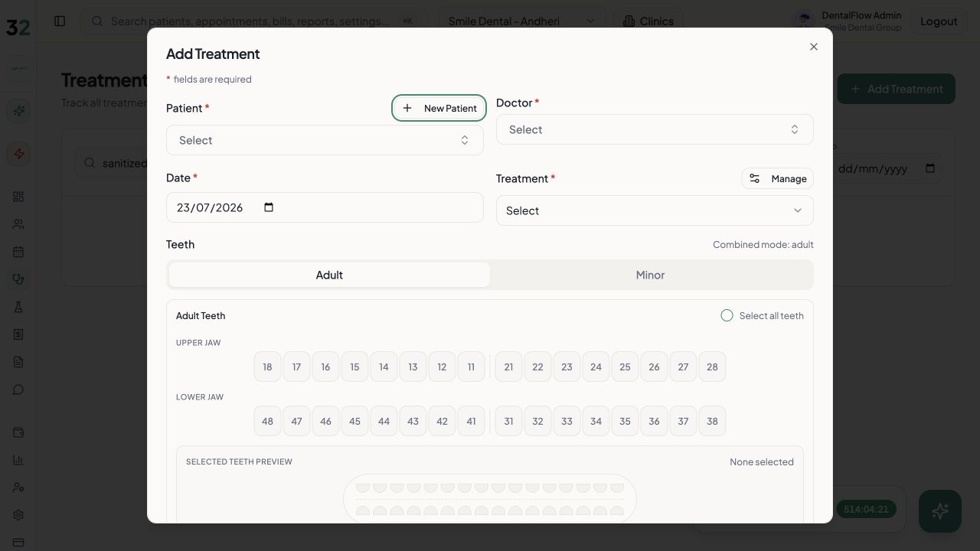The image size is (980, 551).
Task: Close the Add Treatment dialog
Action: coord(814,47)
